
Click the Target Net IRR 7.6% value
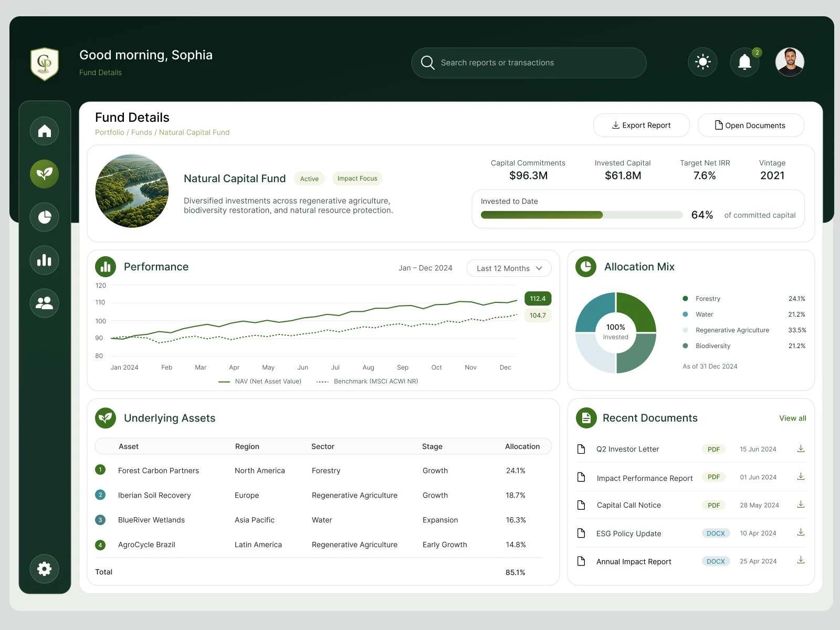[705, 175]
